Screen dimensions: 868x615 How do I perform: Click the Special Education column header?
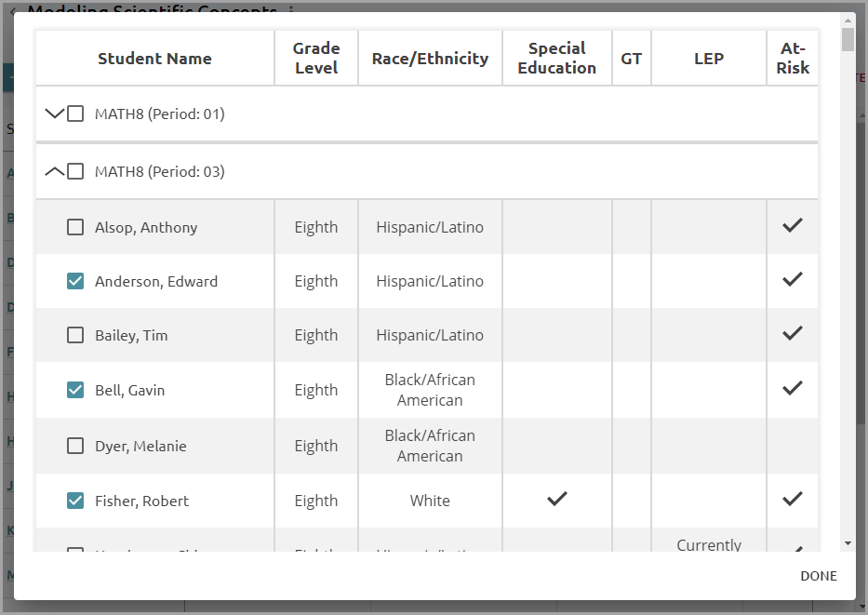pos(557,58)
